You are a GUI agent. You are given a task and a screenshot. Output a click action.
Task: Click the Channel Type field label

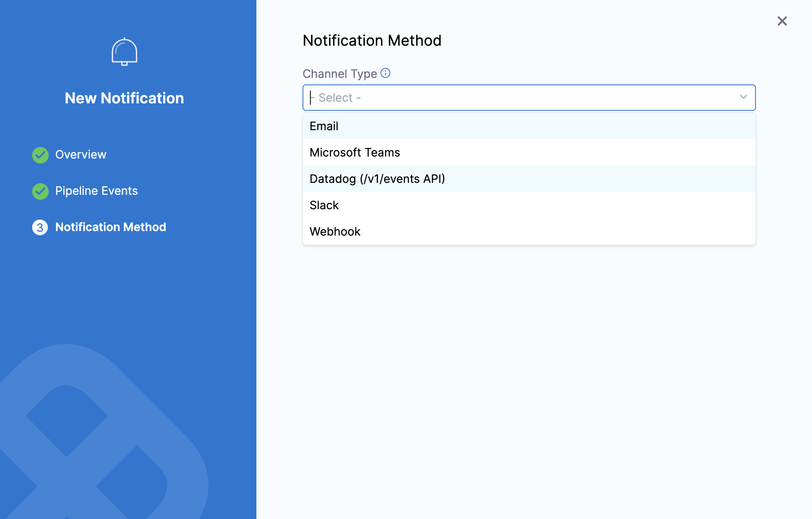[x=340, y=74]
